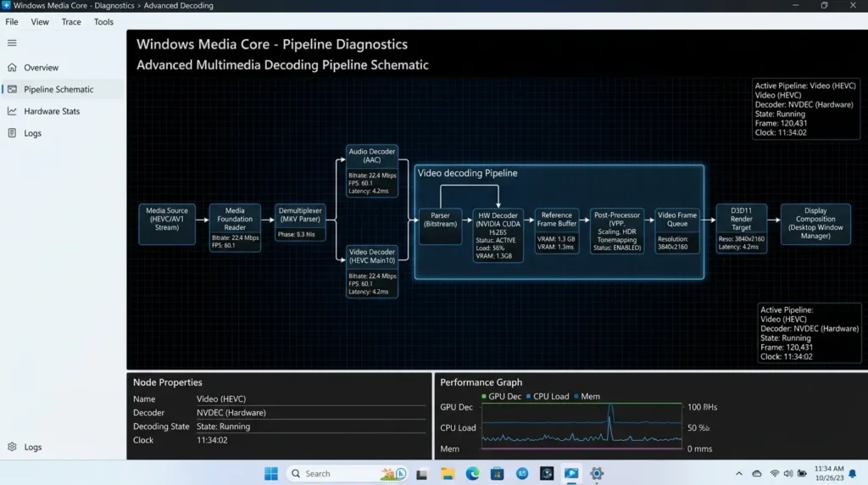Open Microsoft Edge from the taskbar
This screenshot has height=485, width=868.
click(472, 473)
